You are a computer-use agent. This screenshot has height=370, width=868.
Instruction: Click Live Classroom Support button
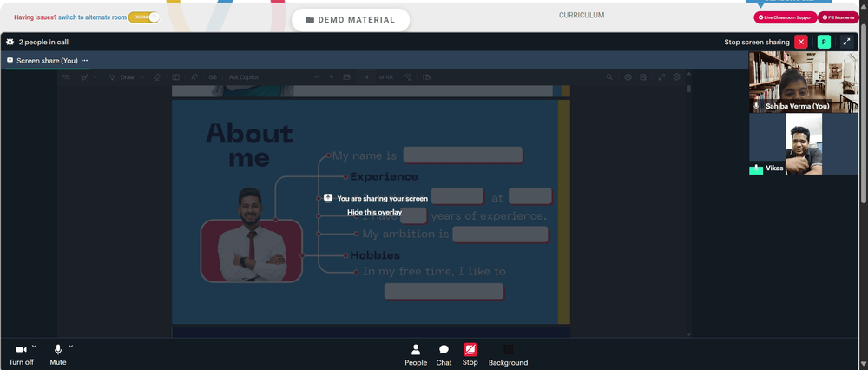[785, 17]
